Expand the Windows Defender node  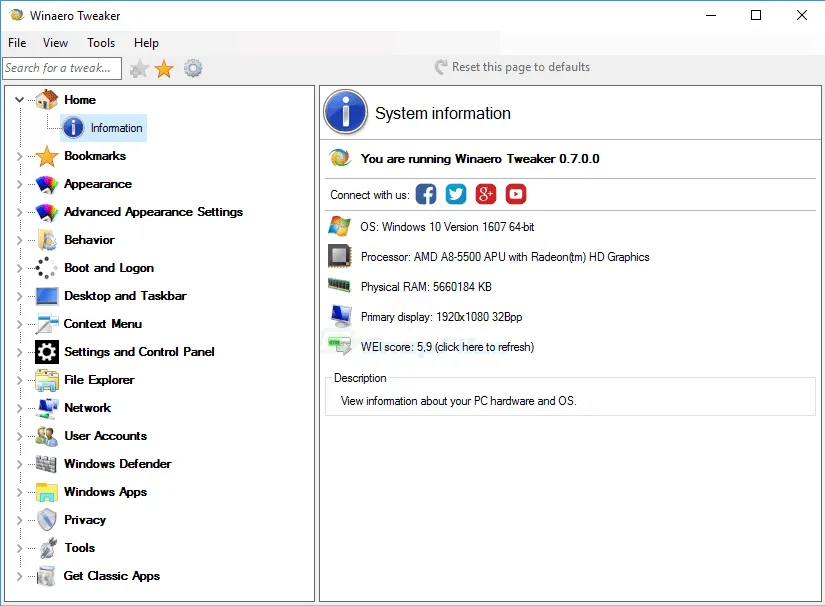click(x=19, y=464)
